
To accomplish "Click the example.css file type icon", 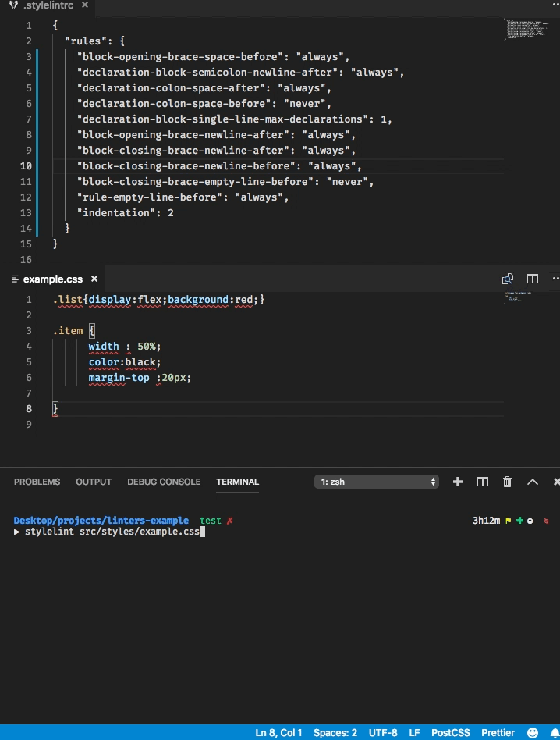I will [x=15, y=279].
